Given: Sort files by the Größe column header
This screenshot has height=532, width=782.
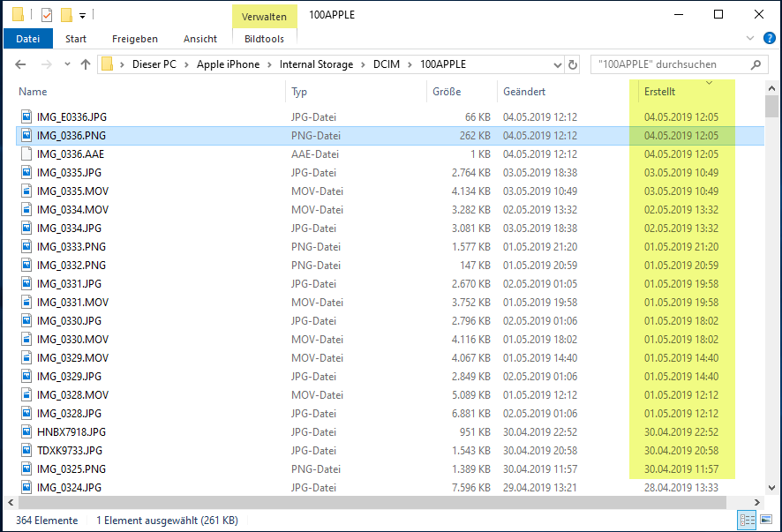Looking at the screenshot, I should tap(447, 92).
